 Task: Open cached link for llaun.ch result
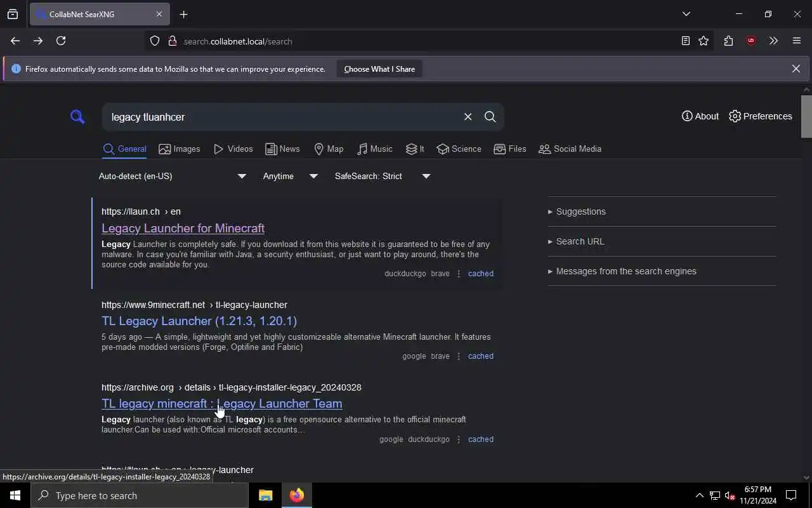coord(480,274)
